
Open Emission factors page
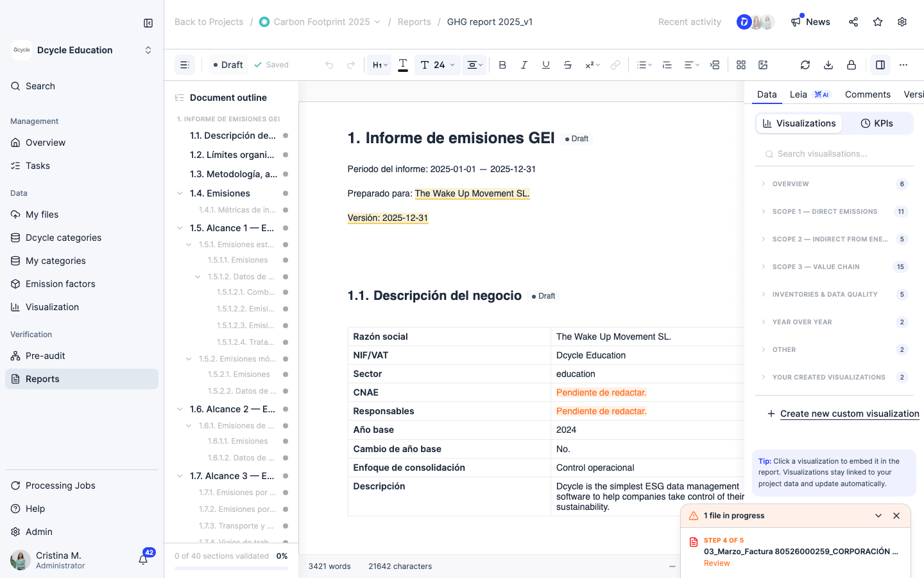81,284
